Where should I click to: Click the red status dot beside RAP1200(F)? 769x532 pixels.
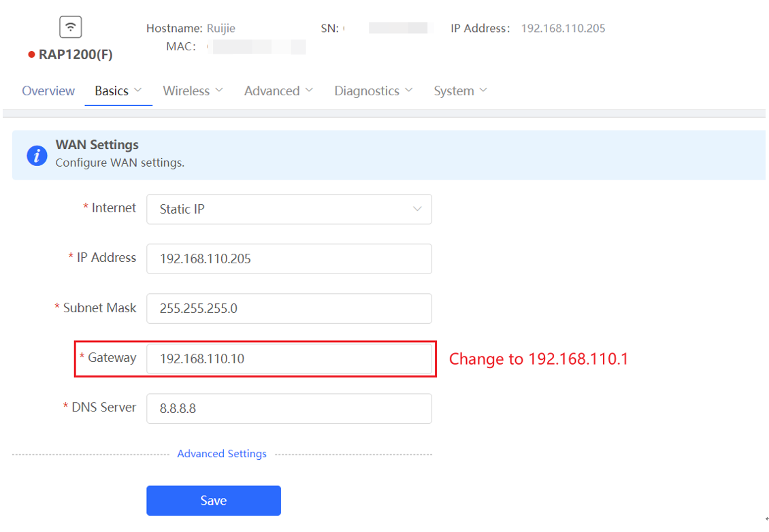click(31, 54)
